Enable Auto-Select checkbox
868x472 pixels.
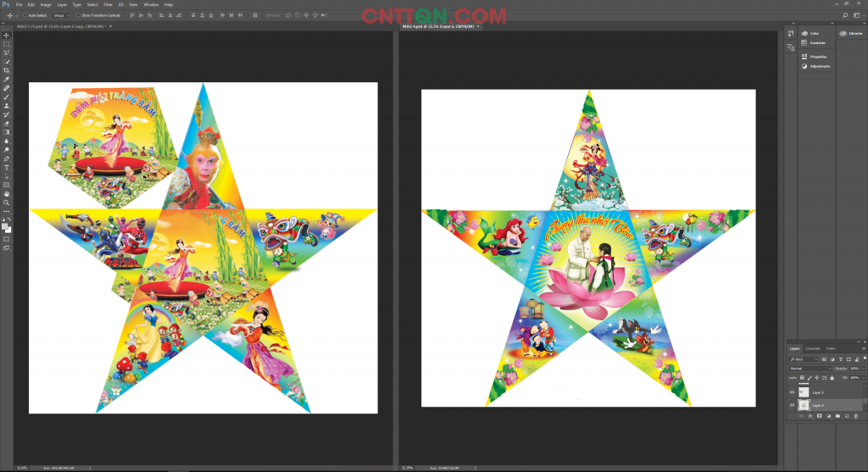click(25, 15)
